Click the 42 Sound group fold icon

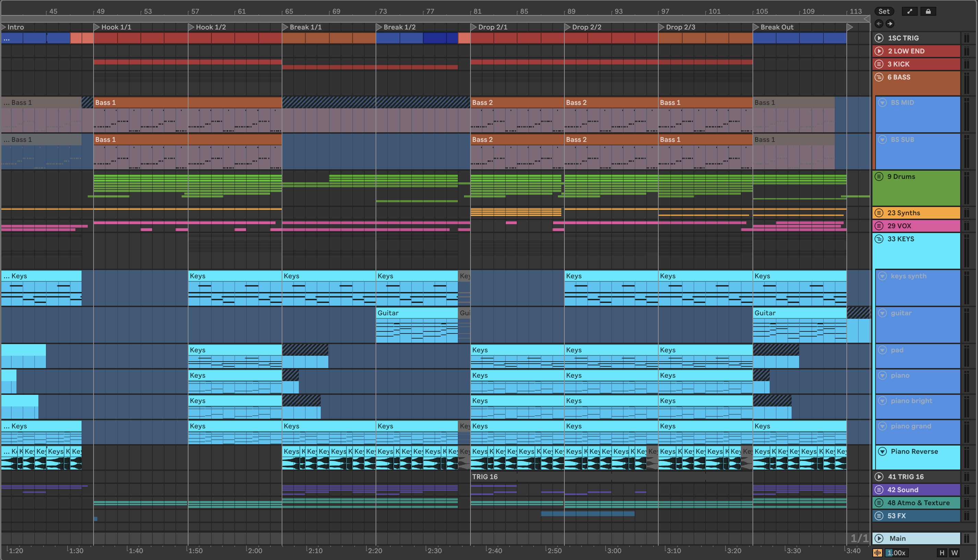(879, 490)
